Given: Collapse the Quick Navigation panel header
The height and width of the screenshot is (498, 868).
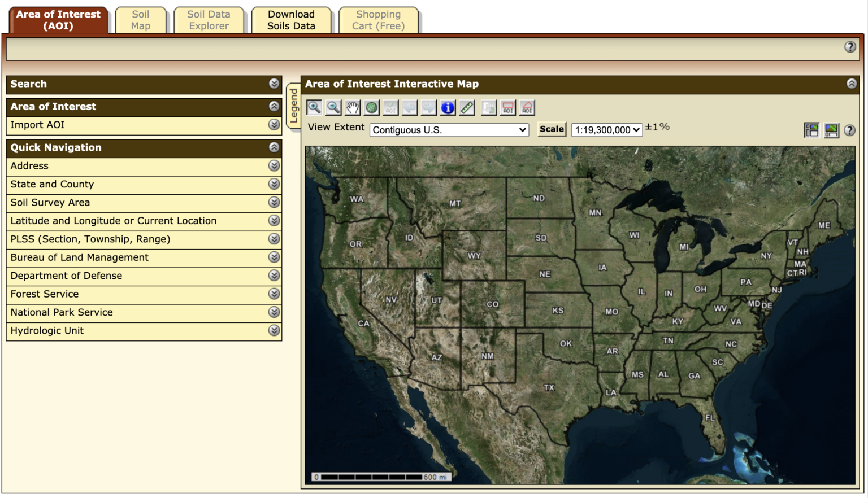Looking at the screenshot, I should click(x=274, y=148).
